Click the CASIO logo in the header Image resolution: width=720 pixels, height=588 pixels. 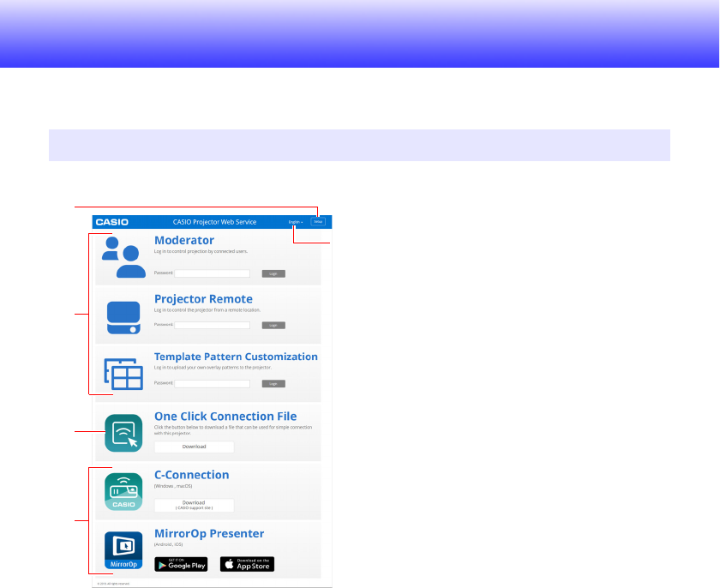click(112, 222)
